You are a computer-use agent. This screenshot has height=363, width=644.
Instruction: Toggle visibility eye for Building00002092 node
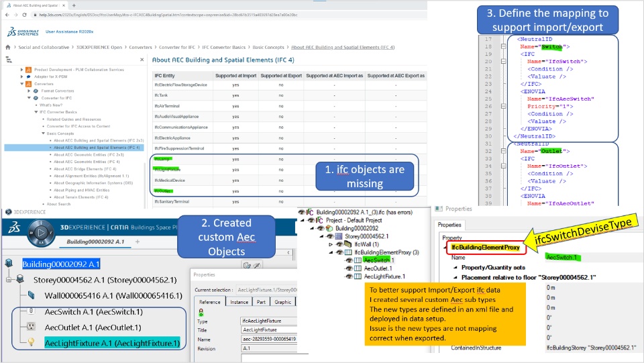point(321,228)
